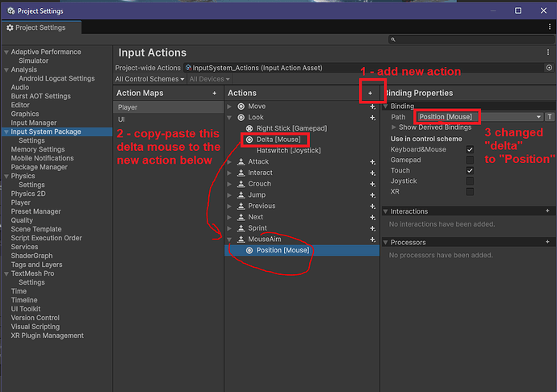Add a new action with the plus icon
Screen dimensions: 557x392
coord(371,94)
